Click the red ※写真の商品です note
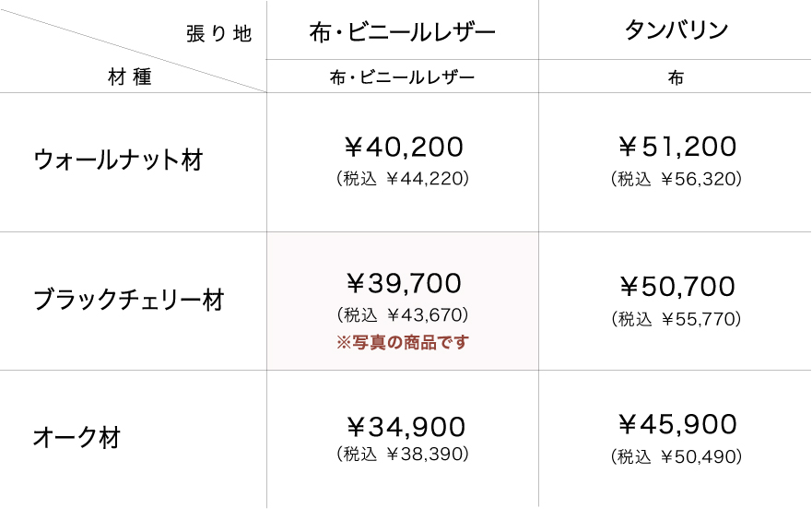 click(403, 343)
